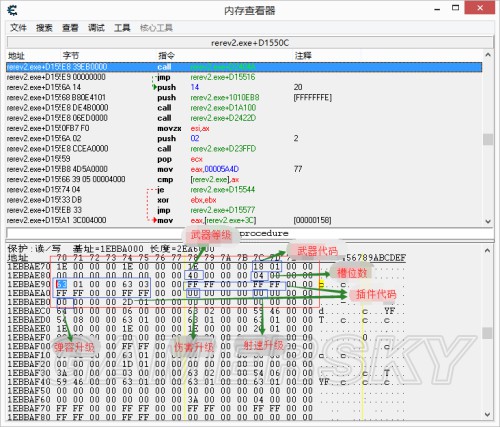
Task: Click the 地址 column header
Action: (16, 55)
